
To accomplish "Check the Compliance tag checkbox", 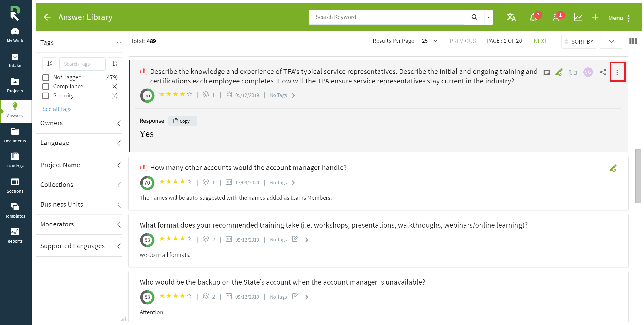I will 46,87.
